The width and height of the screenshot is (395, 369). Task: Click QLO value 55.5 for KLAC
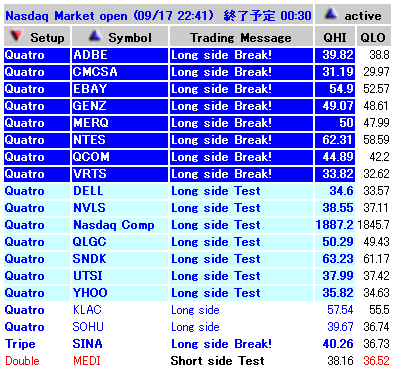point(379,310)
